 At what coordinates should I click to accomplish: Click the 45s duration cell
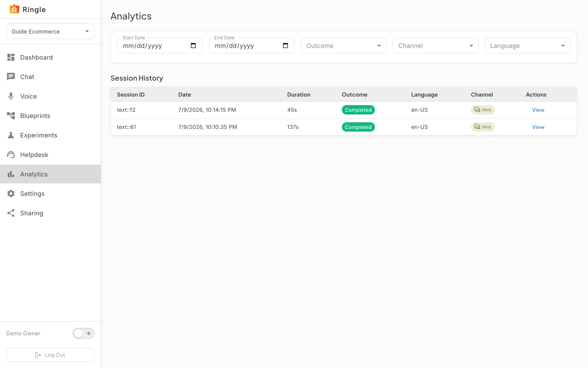pos(292,110)
